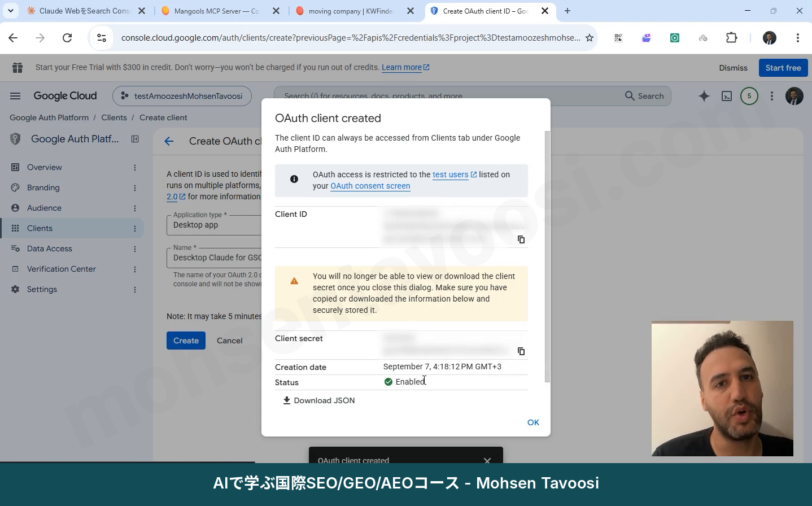Open the Chrome extensions puzzle icon

731,38
